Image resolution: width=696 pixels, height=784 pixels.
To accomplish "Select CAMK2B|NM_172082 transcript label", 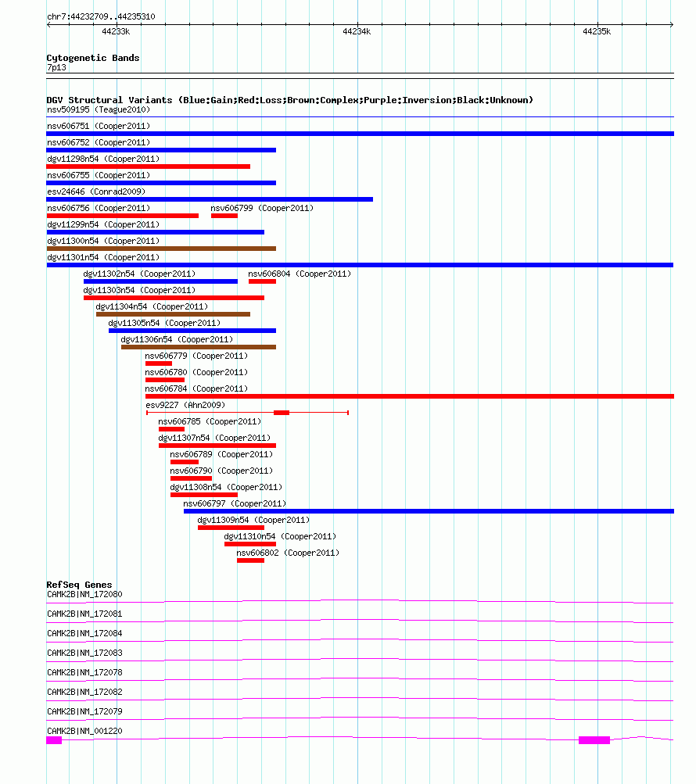I will point(84,692).
